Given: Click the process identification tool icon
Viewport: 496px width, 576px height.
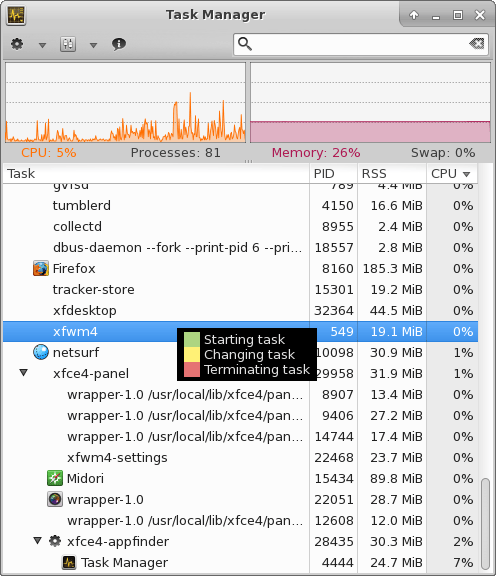Looking at the screenshot, I should click(68, 44).
